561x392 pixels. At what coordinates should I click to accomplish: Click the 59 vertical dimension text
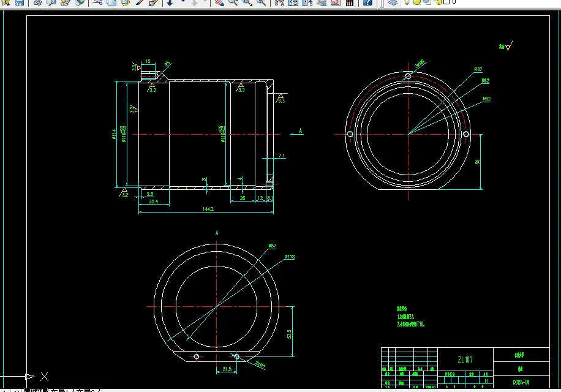(x=477, y=162)
